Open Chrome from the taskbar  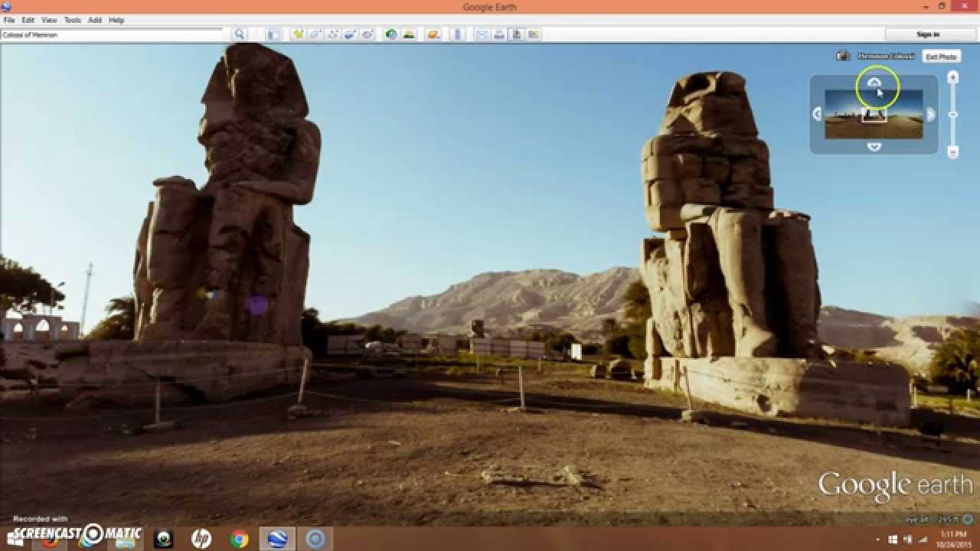[240, 539]
